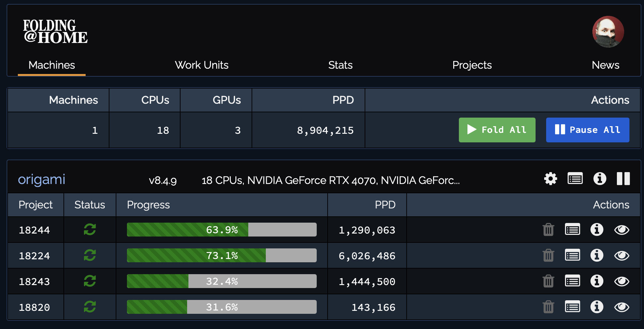Screen dimensions: 644x329
Task: Pause the origami machine
Action: [623, 179]
